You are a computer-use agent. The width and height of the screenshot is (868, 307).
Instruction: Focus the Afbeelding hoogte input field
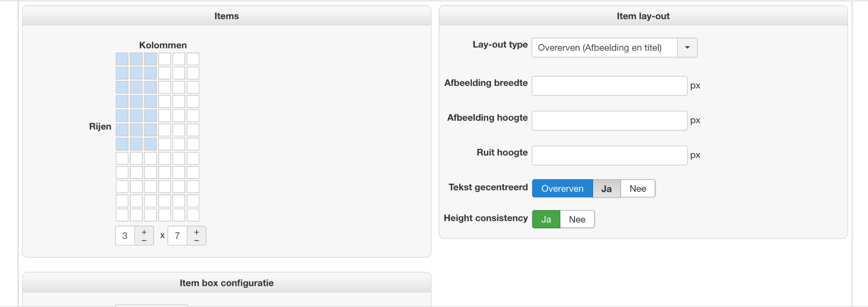click(609, 121)
